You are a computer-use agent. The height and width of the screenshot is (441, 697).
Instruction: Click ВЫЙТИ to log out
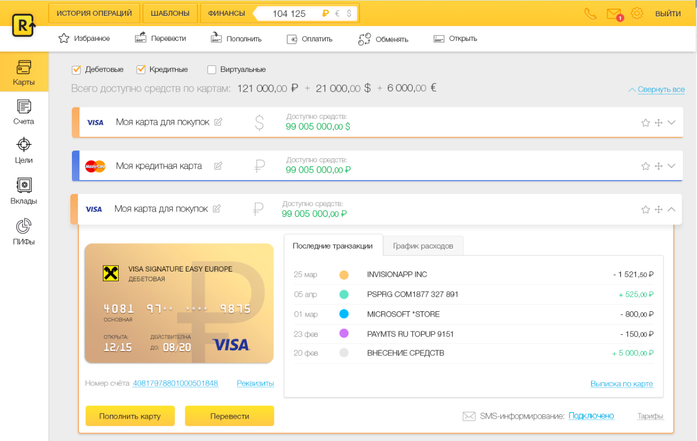[x=668, y=14]
